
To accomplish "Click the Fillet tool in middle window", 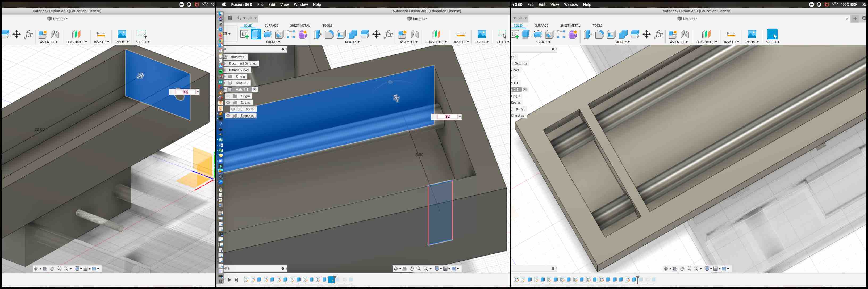I will pos(329,34).
